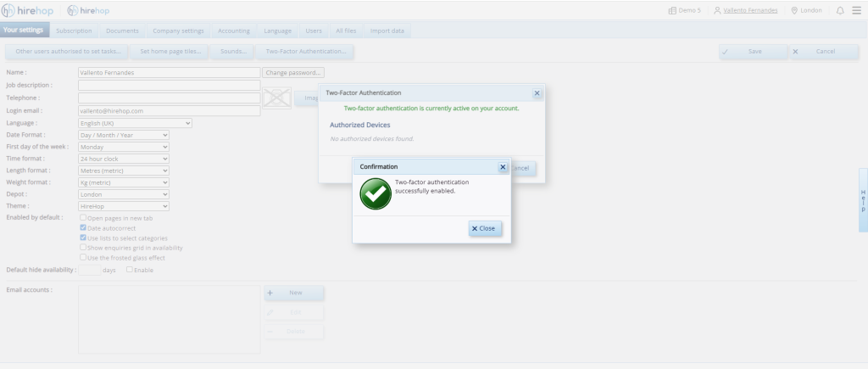The image size is (868, 369).
Task: Click the Default hide availability days field
Action: coord(89,270)
